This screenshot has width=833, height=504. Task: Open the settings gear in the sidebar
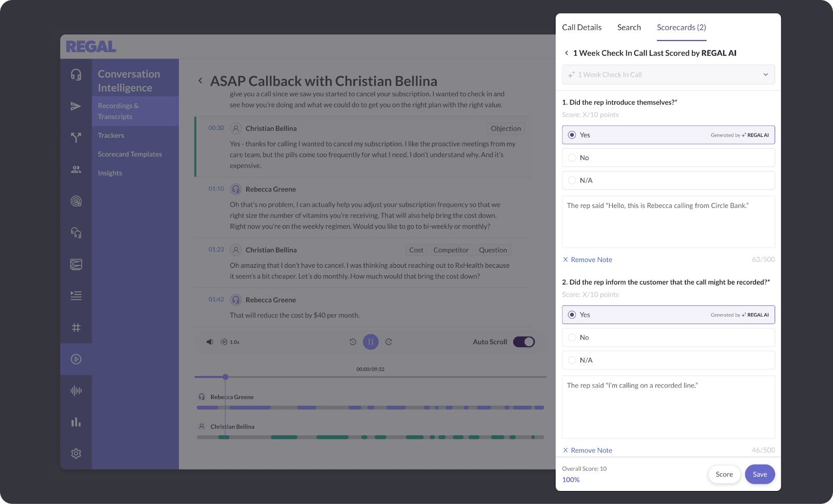(76, 454)
